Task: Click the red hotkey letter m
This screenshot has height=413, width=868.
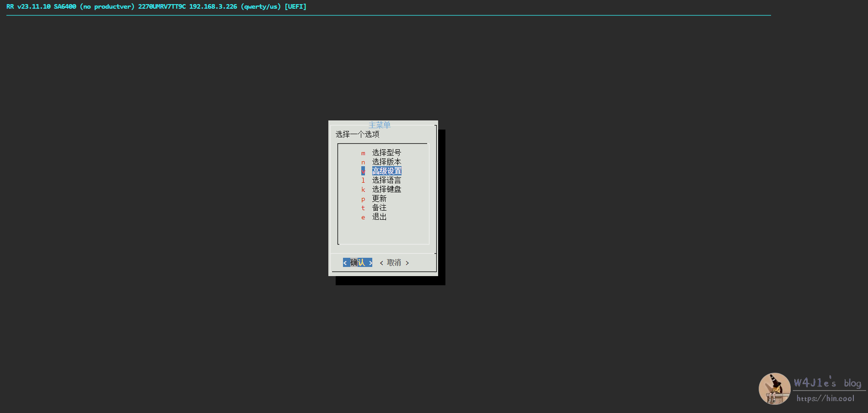Action: (363, 153)
